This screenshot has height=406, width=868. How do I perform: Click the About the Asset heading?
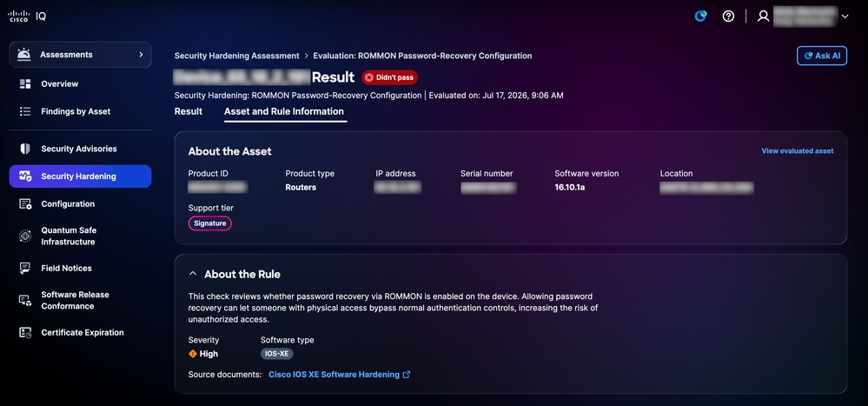[x=229, y=151]
